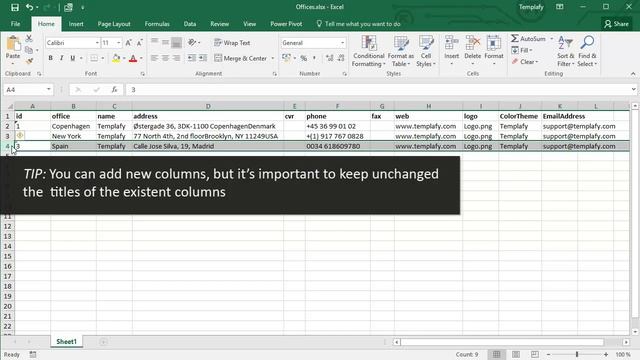Increase font size with the large A

pos(129,43)
